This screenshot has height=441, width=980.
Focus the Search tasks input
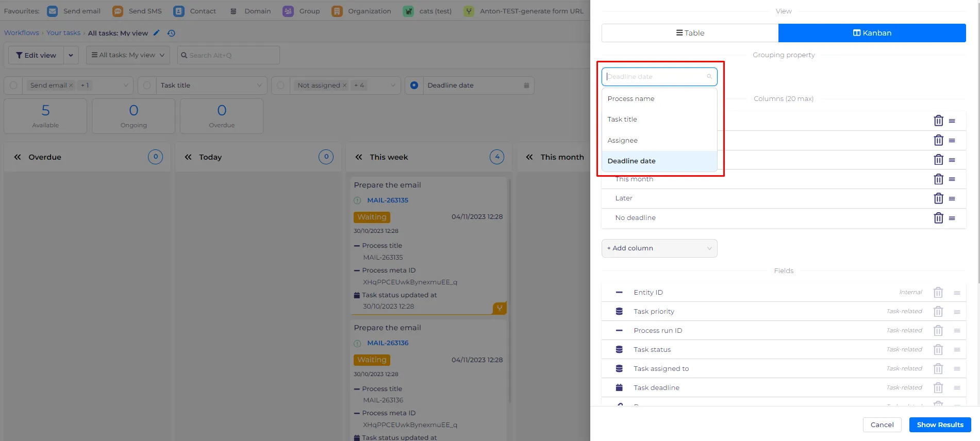(x=228, y=55)
